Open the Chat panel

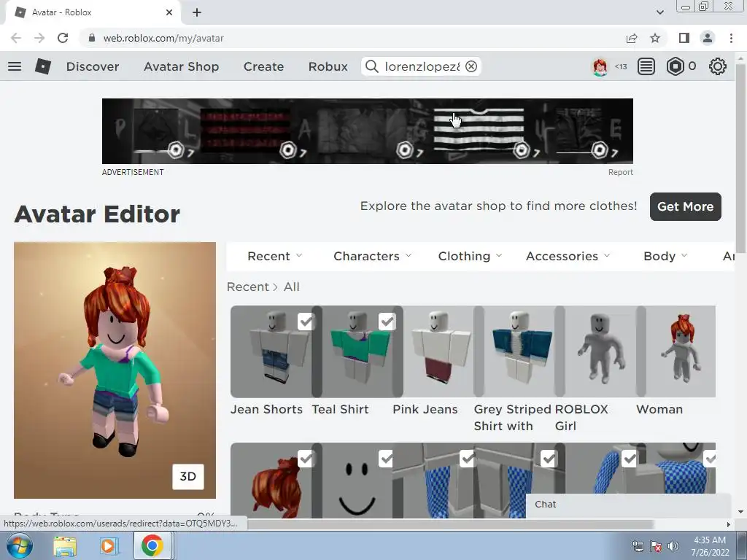coord(628,505)
